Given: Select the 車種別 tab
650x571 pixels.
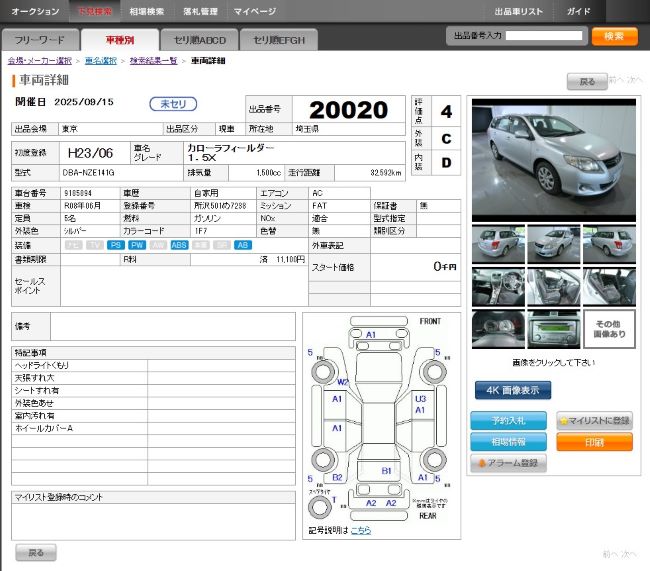Looking at the screenshot, I should point(120,40).
